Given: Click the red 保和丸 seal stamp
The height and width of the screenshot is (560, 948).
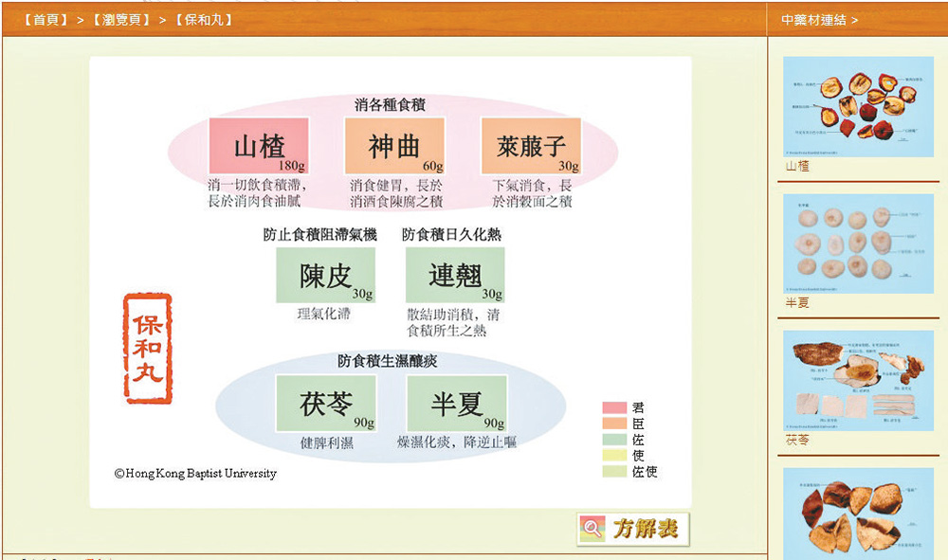Looking at the screenshot, I should [148, 348].
